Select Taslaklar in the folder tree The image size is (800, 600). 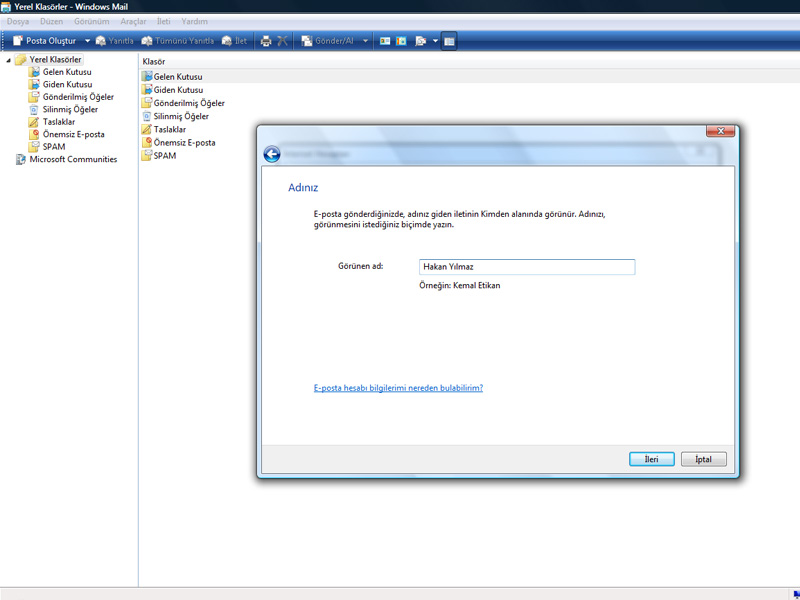[52, 122]
